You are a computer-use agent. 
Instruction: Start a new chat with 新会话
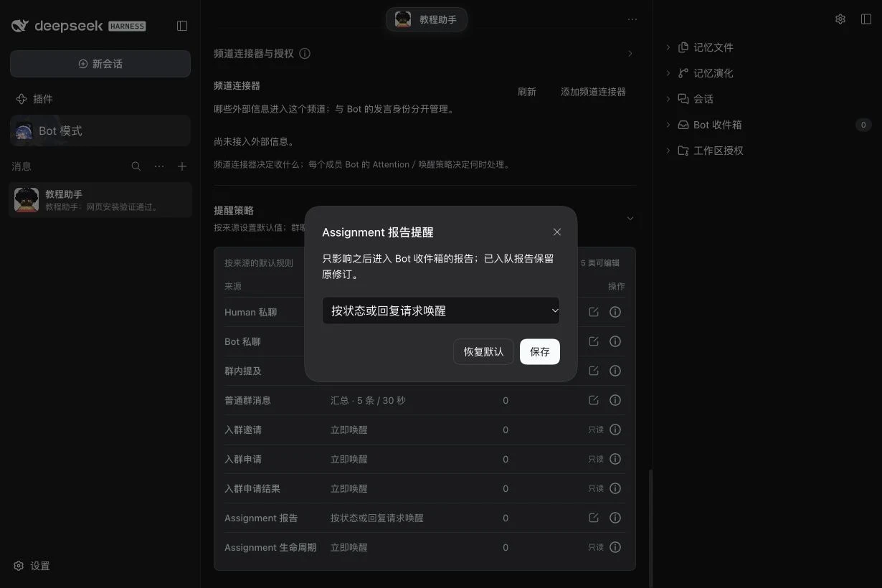coord(100,64)
